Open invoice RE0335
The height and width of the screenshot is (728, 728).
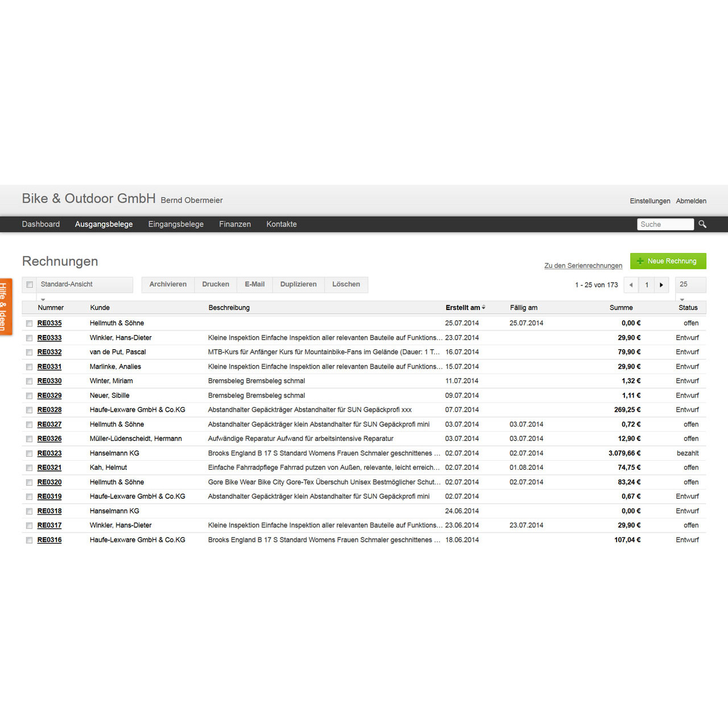point(49,323)
